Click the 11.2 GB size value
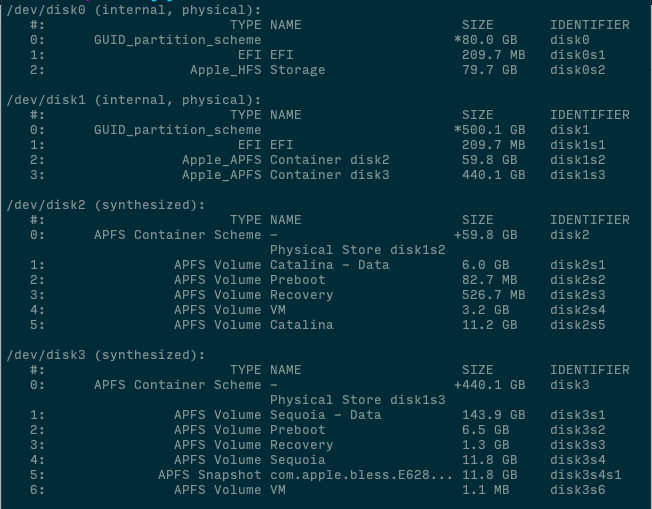This screenshot has height=509, width=652. (x=489, y=325)
